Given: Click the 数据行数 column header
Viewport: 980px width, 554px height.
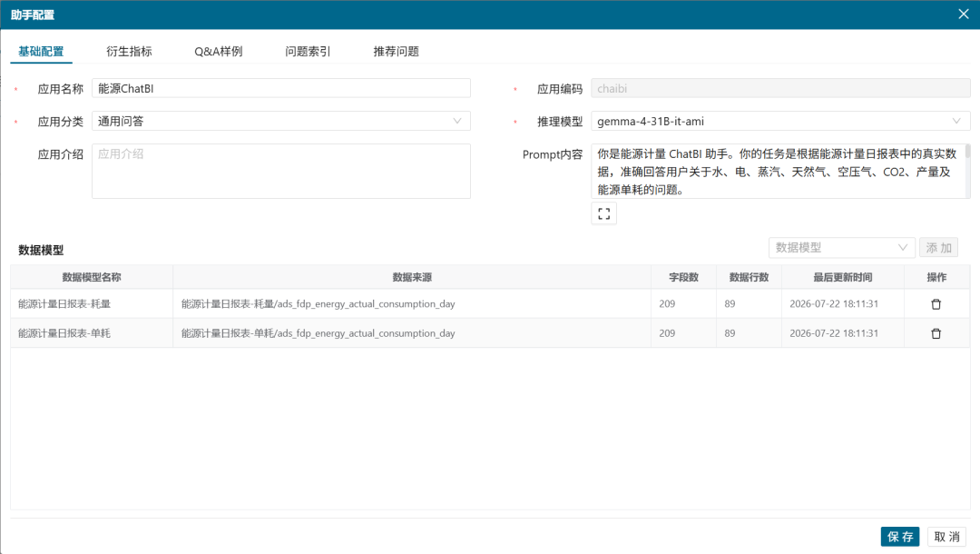Looking at the screenshot, I should coord(749,277).
